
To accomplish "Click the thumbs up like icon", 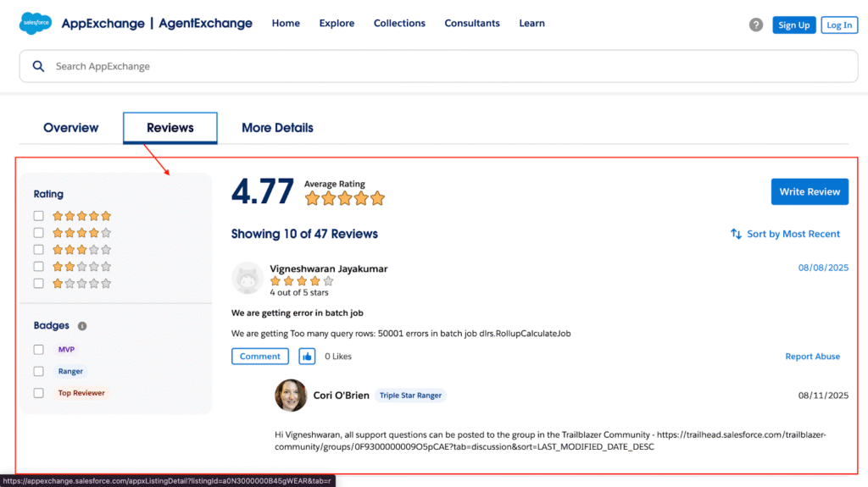I will [307, 357].
